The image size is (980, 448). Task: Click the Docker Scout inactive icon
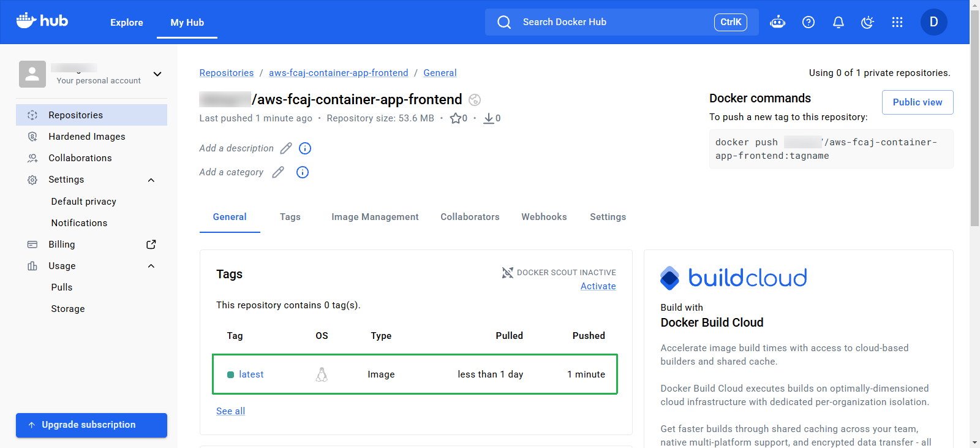click(508, 273)
